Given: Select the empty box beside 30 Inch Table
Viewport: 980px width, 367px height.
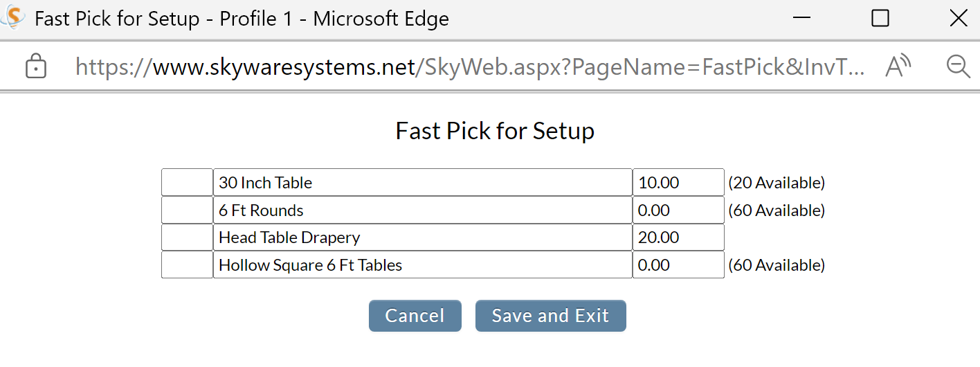Looking at the screenshot, I should click(187, 183).
